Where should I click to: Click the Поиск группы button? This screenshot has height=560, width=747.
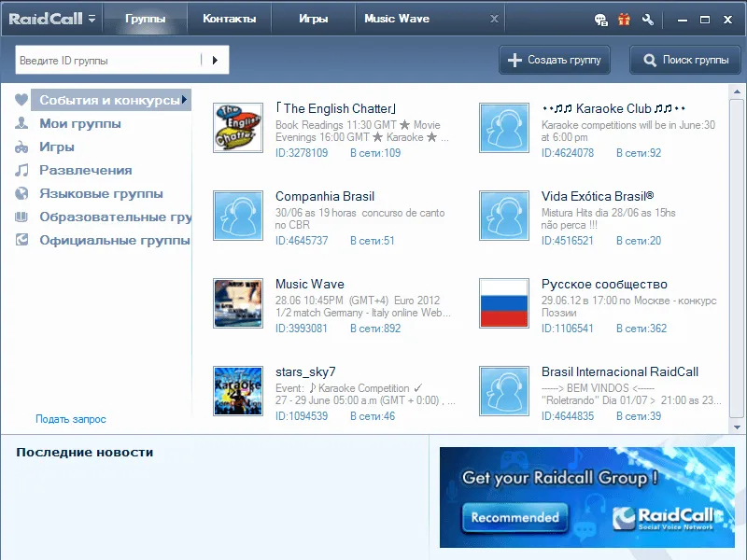coord(685,60)
